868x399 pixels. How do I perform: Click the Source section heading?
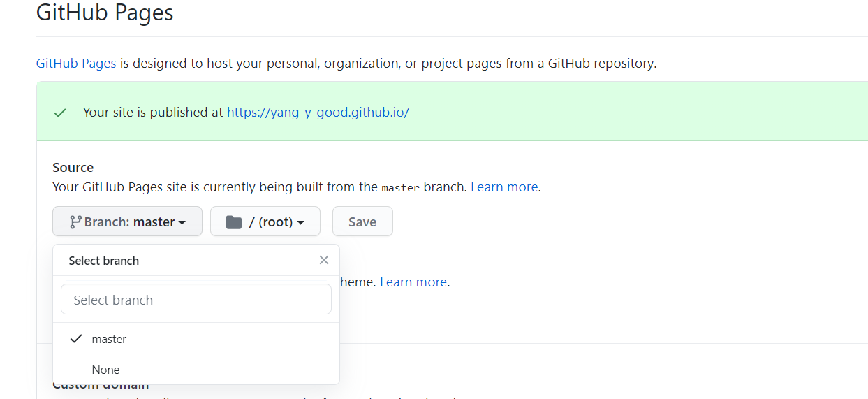click(73, 167)
